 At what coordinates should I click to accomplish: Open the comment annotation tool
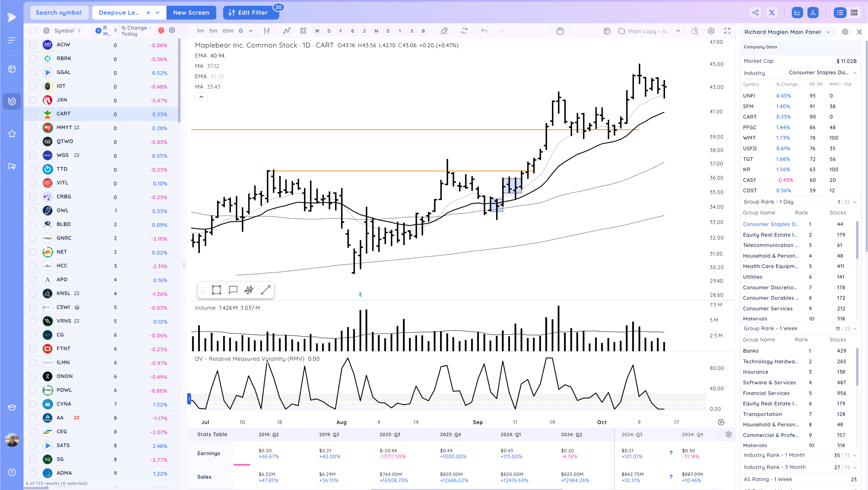pos(233,290)
